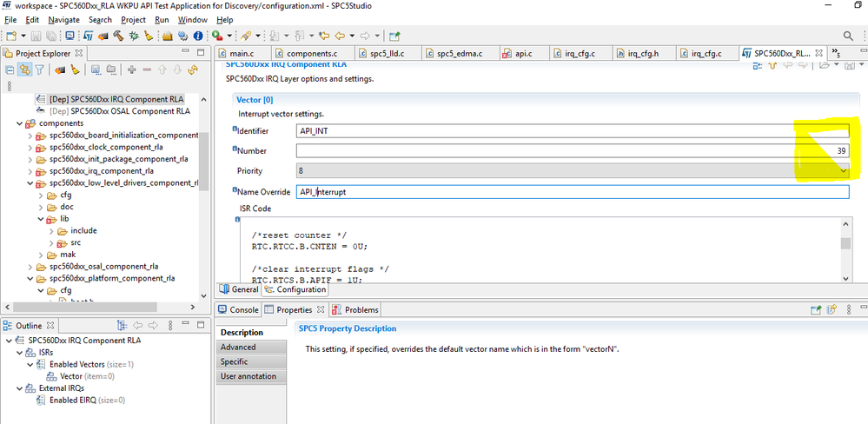Open the Project menu
868x424 pixels.
(x=134, y=19)
